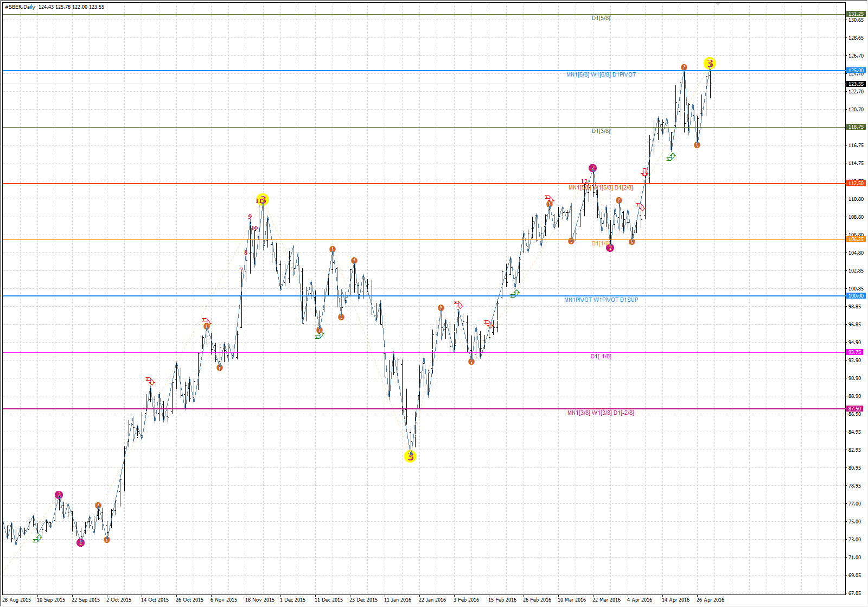Click the green buy arrow in early September 2015
This screenshot has width=868, height=607.
click(x=37, y=539)
